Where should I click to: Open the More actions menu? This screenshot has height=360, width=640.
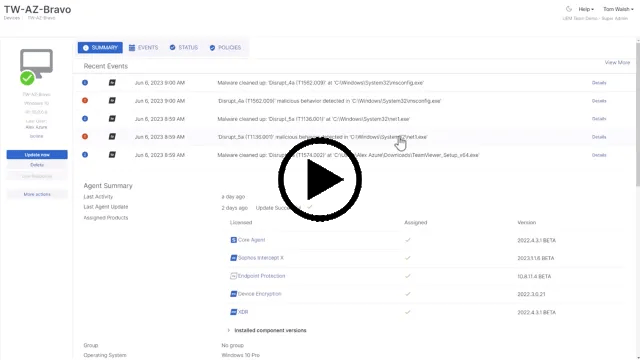(x=37, y=194)
